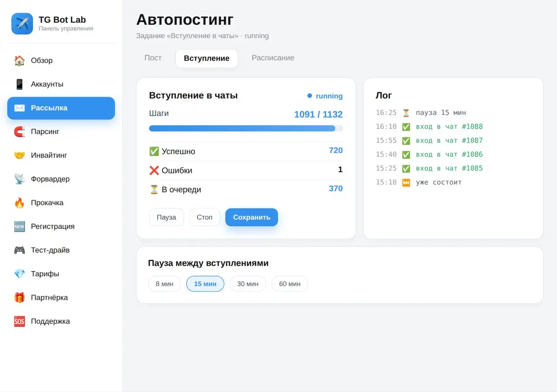Click the running status label

[329, 96]
